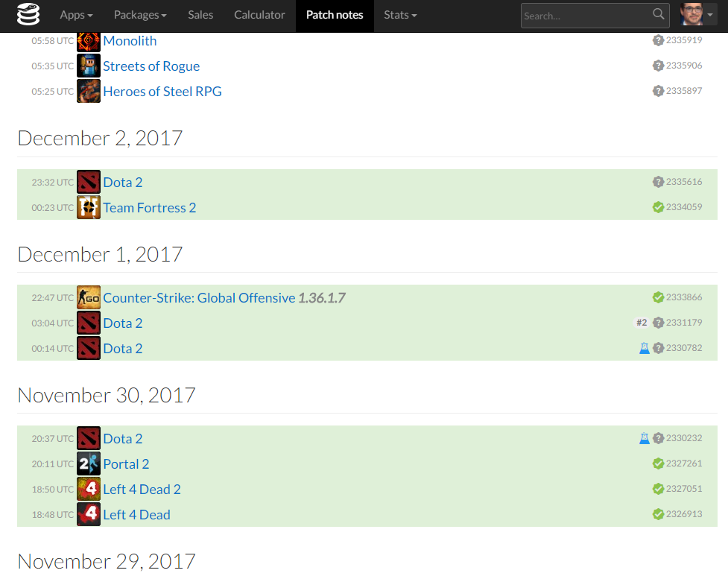The image size is (728, 579).
Task: Click the Team Fortress 2 game icon
Action: (x=88, y=208)
